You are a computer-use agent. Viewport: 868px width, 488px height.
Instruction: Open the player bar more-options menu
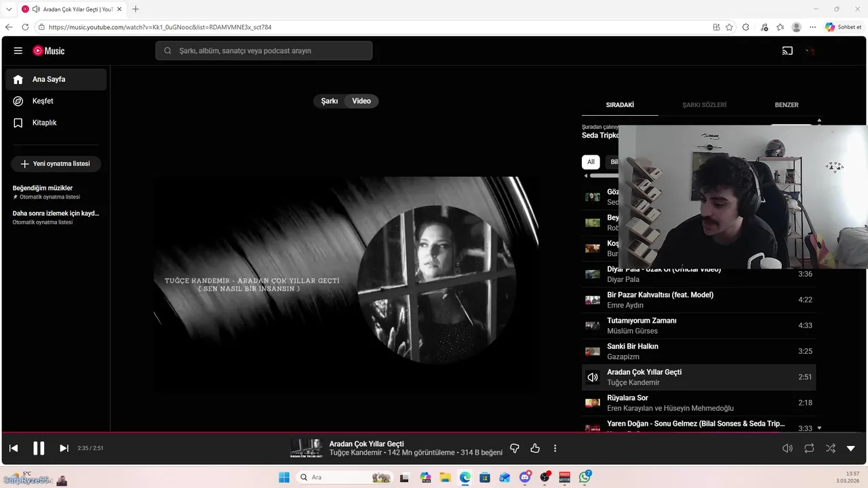click(555, 448)
